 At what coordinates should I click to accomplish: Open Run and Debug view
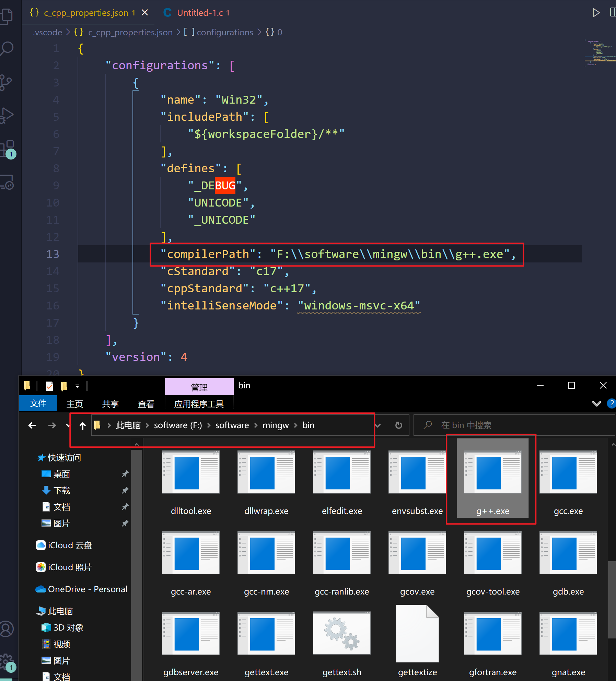point(6,115)
